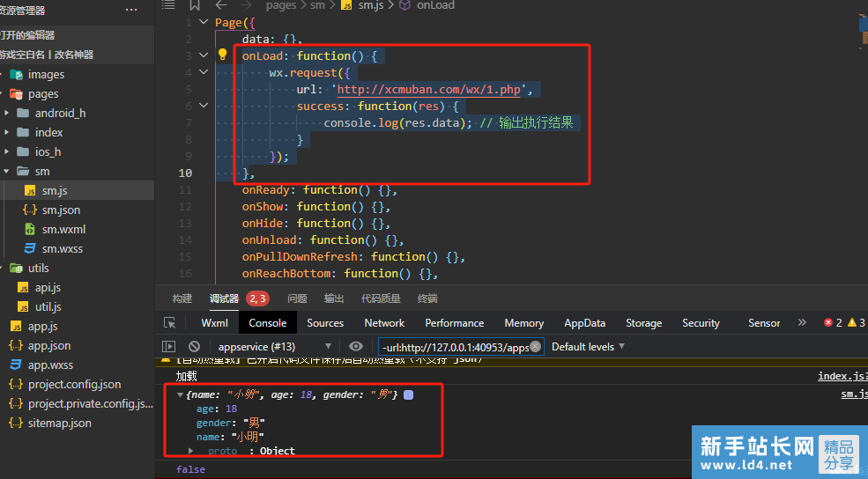Follow the index.js source link

click(x=842, y=376)
